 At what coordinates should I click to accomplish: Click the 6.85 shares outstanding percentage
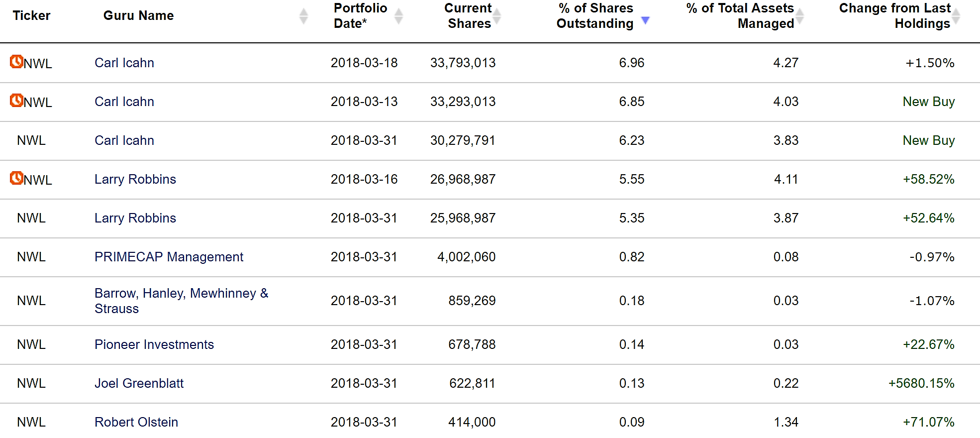(x=632, y=102)
